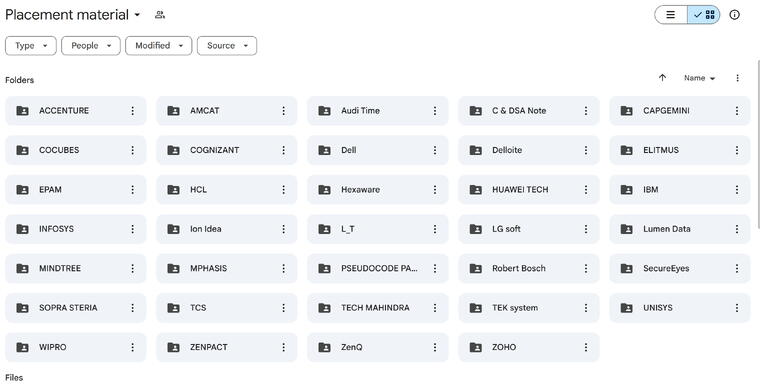
Task: Open the People filter dropdown
Action: click(x=91, y=46)
